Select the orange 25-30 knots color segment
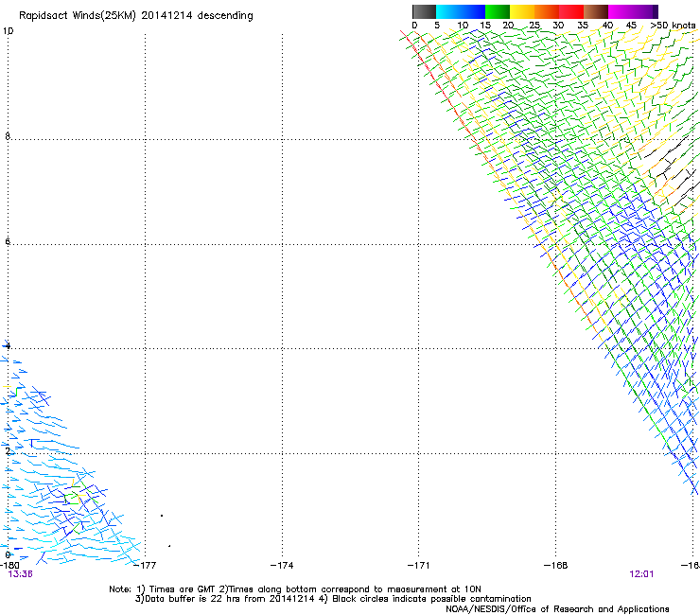 pos(547,11)
